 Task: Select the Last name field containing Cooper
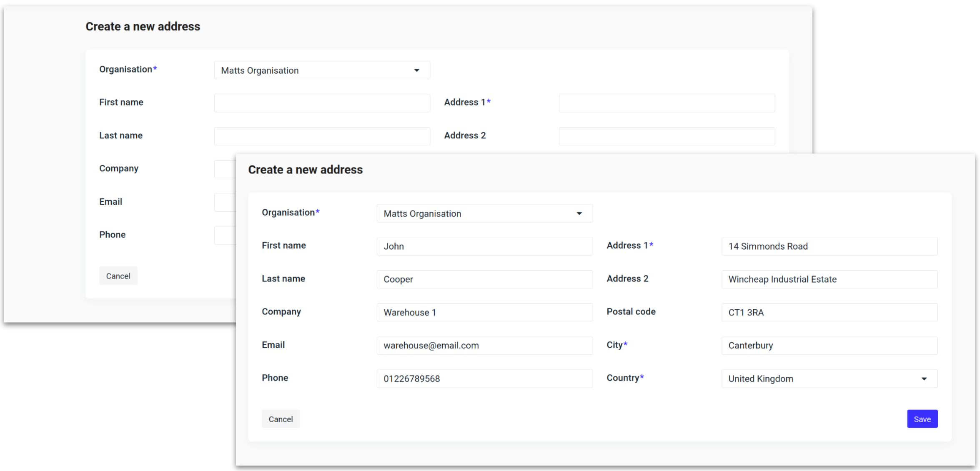(484, 279)
